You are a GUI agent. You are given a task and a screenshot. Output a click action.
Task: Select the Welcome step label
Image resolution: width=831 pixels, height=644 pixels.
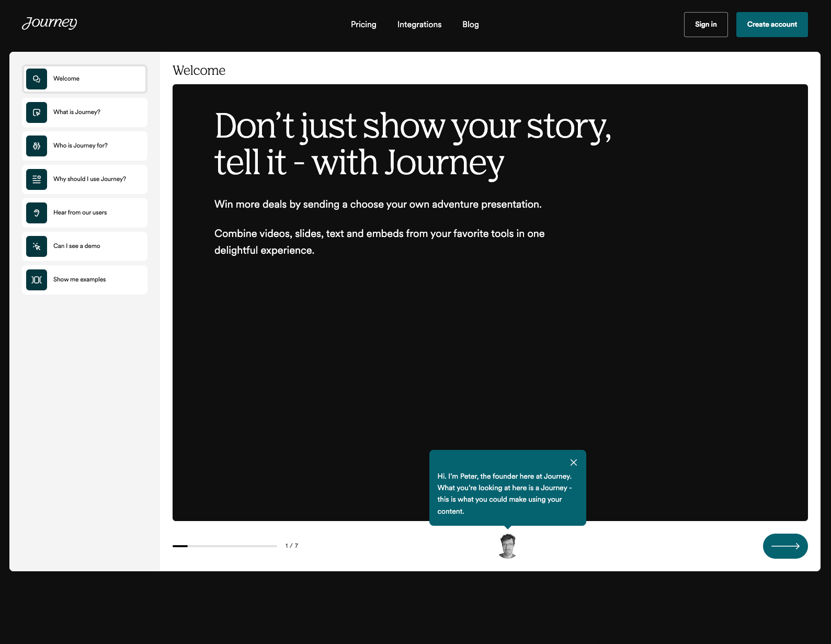click(66, 78)
